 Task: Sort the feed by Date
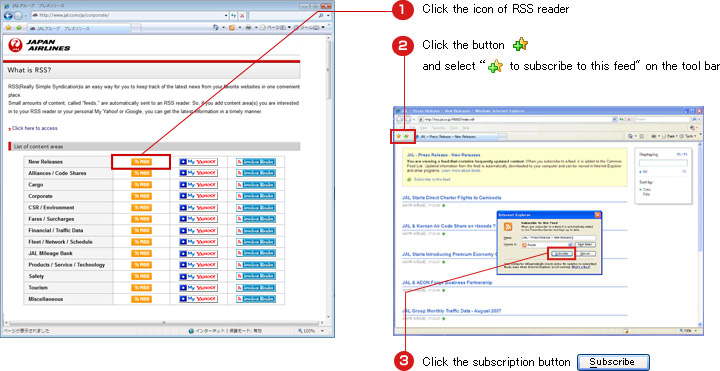pos(647,190)
